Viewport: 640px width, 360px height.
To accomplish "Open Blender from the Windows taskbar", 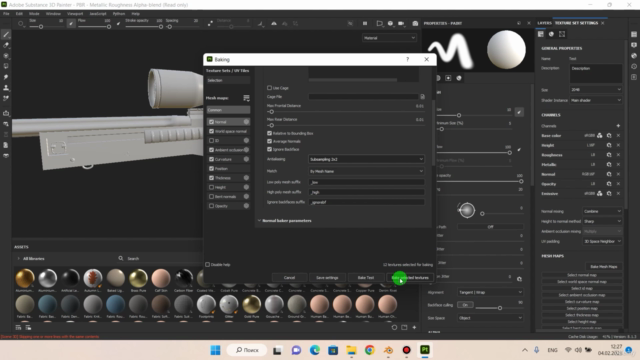I will (x=388, y=350).
